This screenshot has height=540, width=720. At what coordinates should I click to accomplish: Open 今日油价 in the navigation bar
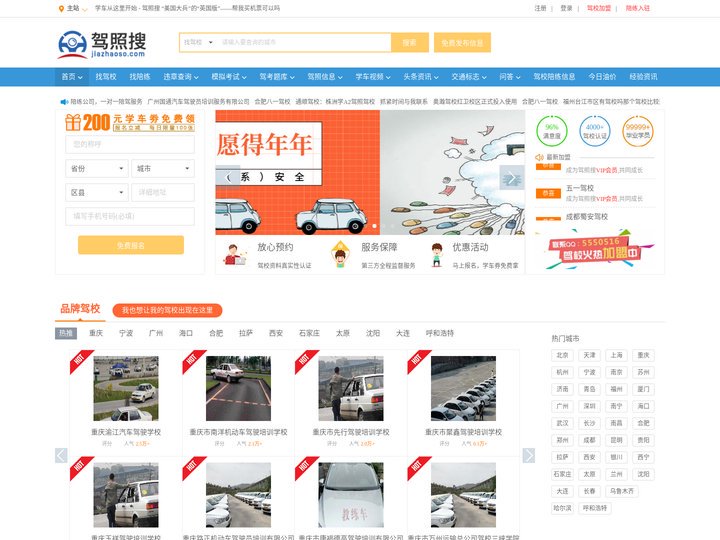point(602,77)
